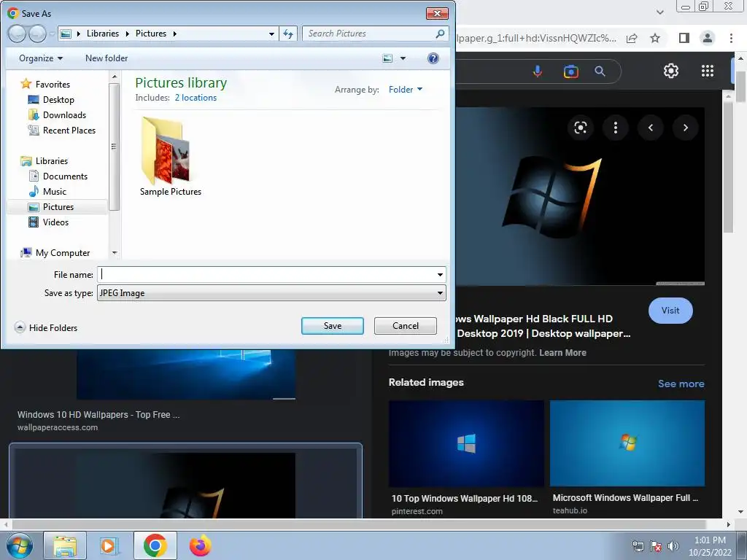Click the Forward navigation arrow in Save As
The width and height of the screenshot is (747, 560).
point(37,34)
